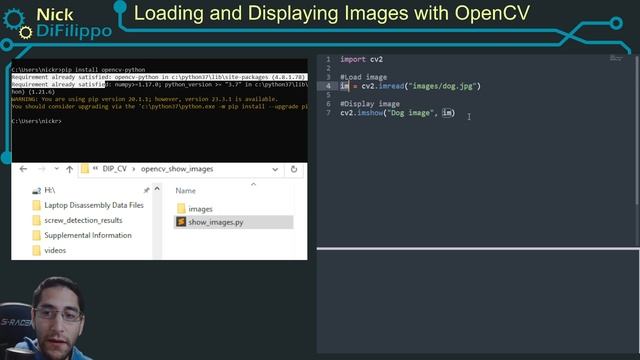Click the navigation pane scroll up arrow
This screenshot has width=640, height=360.
click(x=157, y=189)
